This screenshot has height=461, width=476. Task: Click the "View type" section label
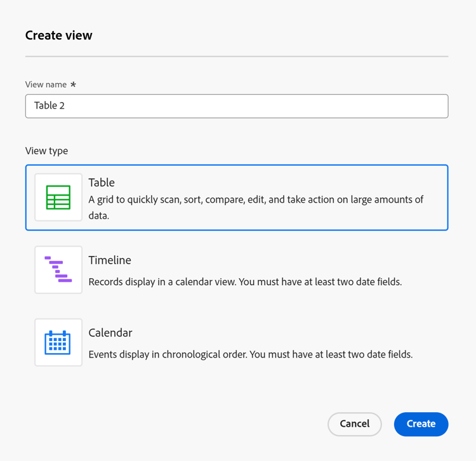point(46,151)
